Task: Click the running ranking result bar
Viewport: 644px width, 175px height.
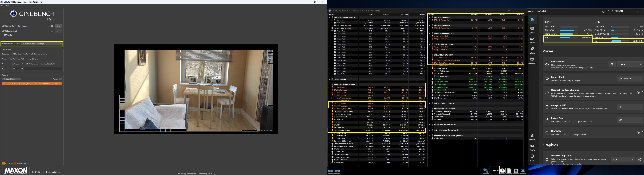Action: pyautogui.click(x=32, y=84)
